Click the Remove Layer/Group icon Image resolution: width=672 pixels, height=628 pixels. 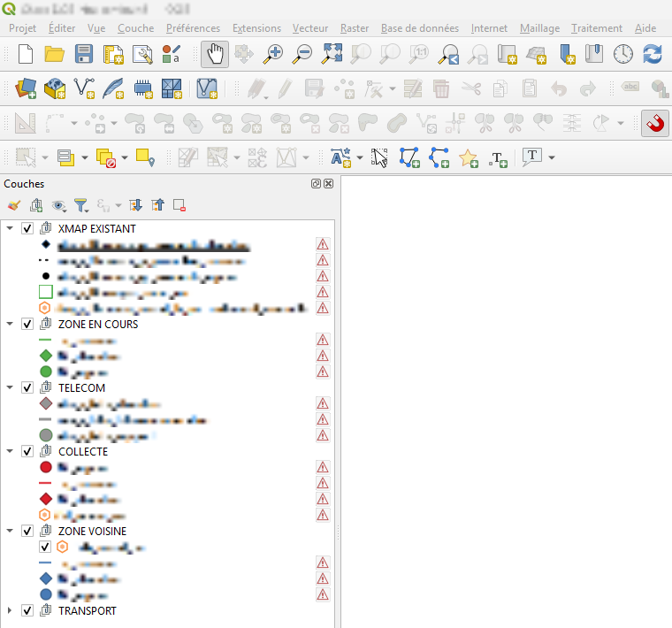[x=179, y=206]
